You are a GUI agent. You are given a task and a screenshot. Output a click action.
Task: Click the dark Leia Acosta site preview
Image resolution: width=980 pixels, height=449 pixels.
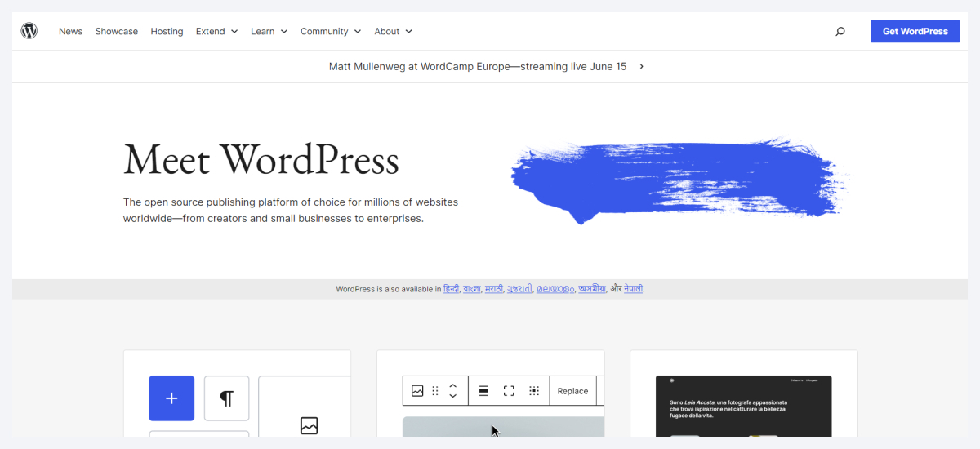click(744, 407)
